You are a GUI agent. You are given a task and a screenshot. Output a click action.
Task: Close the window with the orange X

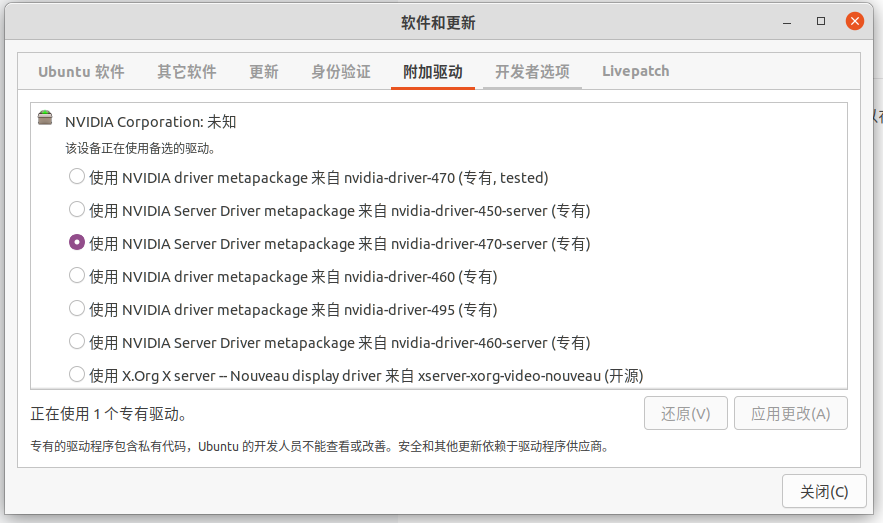855,21
